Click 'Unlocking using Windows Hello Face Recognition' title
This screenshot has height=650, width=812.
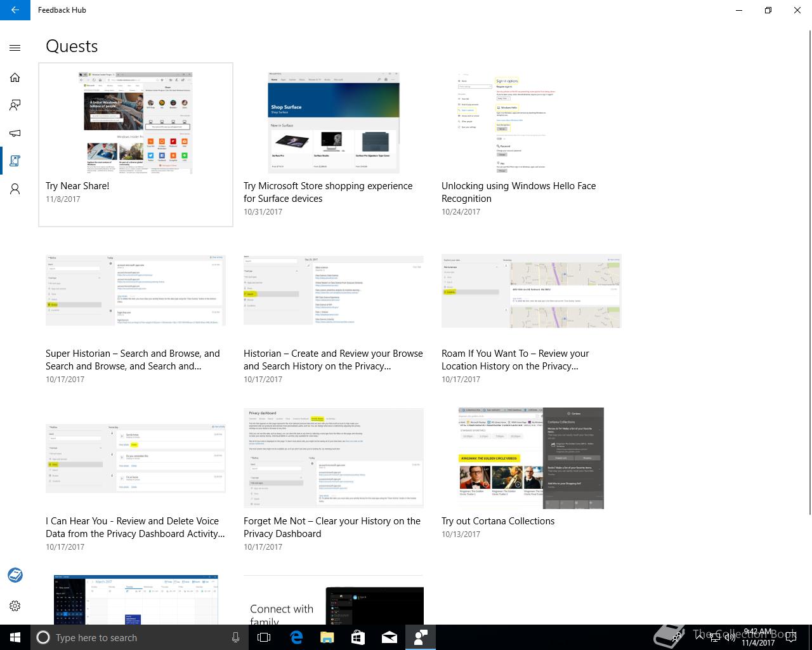519,192
